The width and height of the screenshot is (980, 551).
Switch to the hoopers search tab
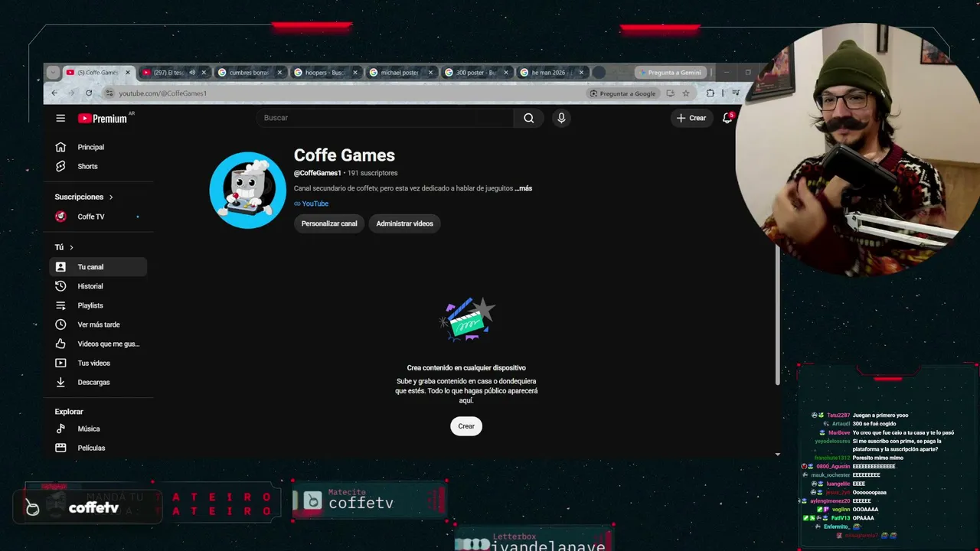325,73
